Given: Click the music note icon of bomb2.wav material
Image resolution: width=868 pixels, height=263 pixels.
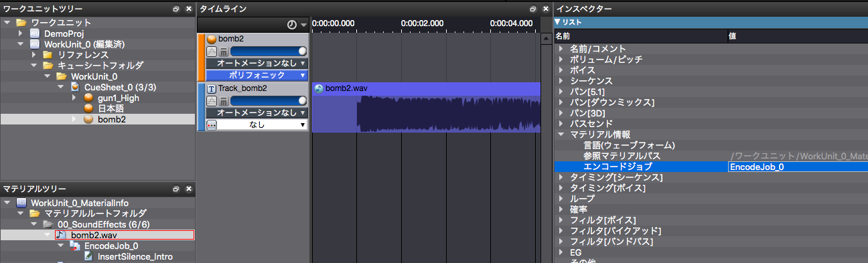Looking at the screenshot, I should 61,235.
